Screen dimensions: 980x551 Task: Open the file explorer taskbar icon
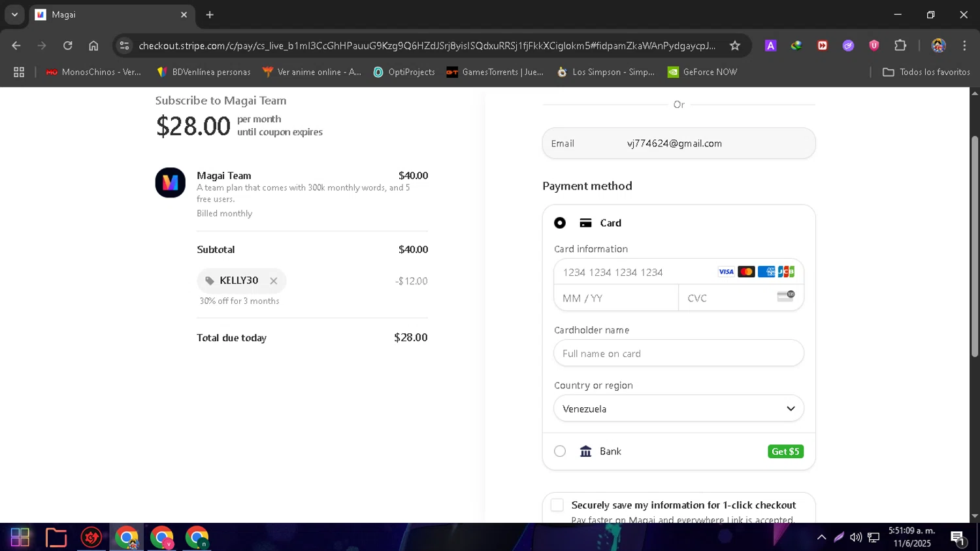coord(56,537)
